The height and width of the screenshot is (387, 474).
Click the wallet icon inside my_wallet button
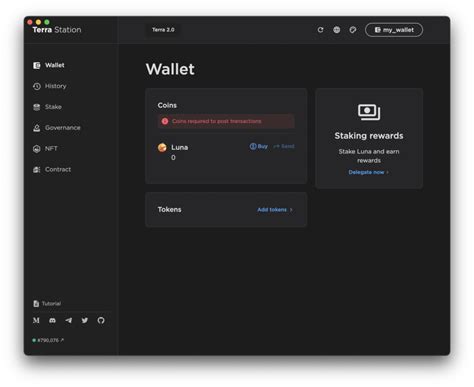click(378, 30)
